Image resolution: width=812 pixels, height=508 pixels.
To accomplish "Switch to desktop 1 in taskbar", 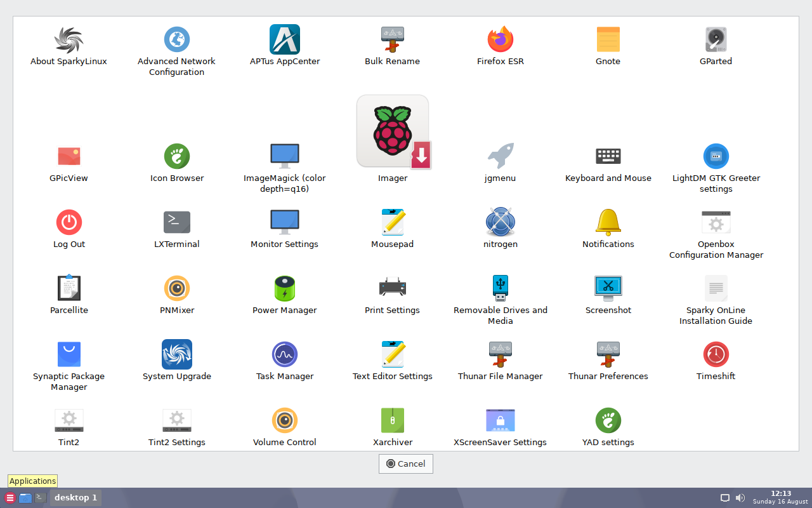I will [75, 498].
